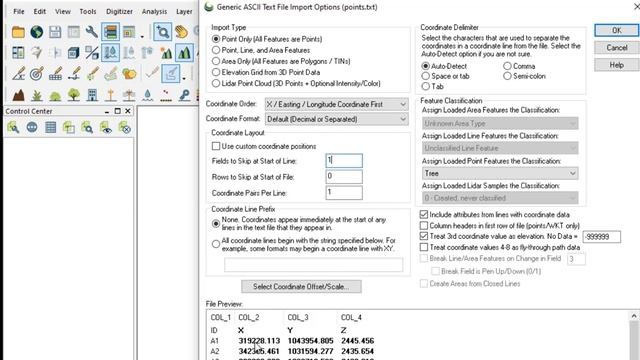Viewport: 640px width, 360px height.
Task: Open the Coordinate Format dropdown
Action: pos(336,119)
